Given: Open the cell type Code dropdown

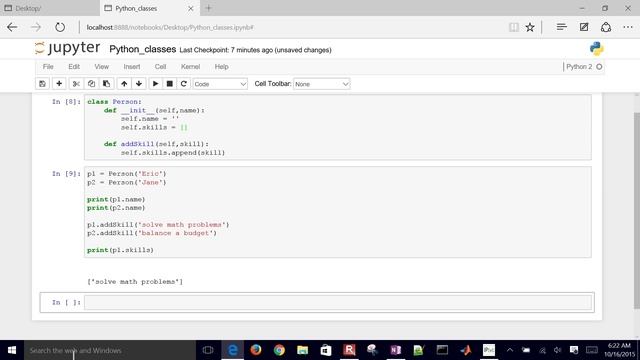Looking at the screenshot, I should pyautogui.click(x=220, y=84).
